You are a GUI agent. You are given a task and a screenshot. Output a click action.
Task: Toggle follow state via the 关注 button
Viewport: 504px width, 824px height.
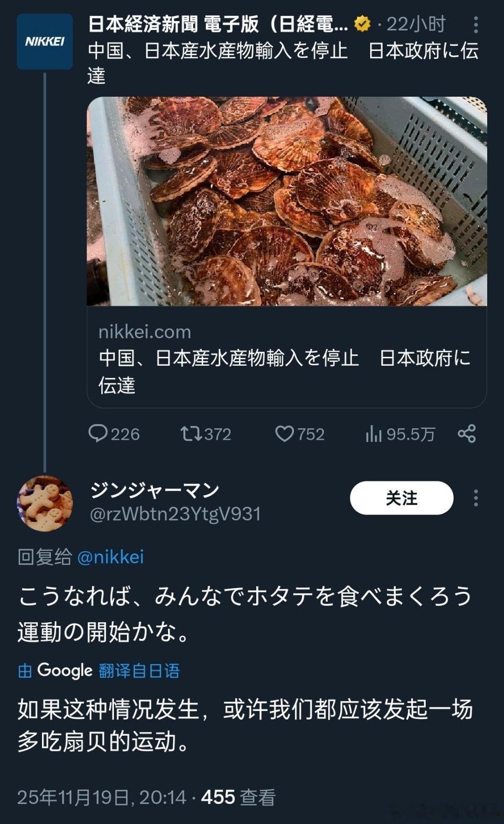402,498
